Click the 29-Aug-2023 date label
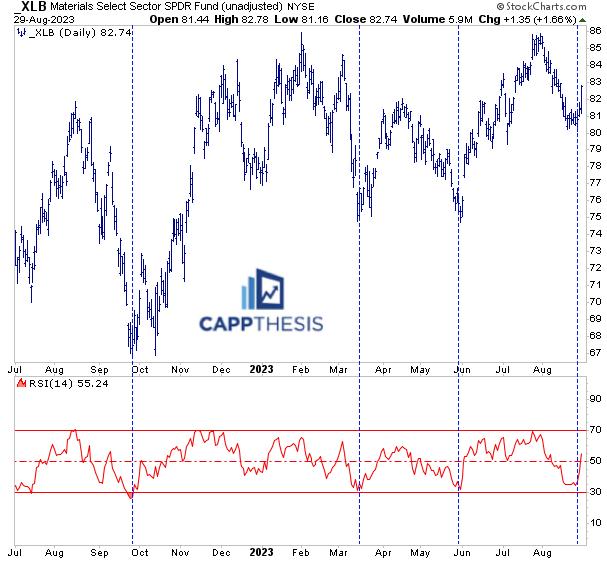Viewport: 607px width, 561px height. 41,17
